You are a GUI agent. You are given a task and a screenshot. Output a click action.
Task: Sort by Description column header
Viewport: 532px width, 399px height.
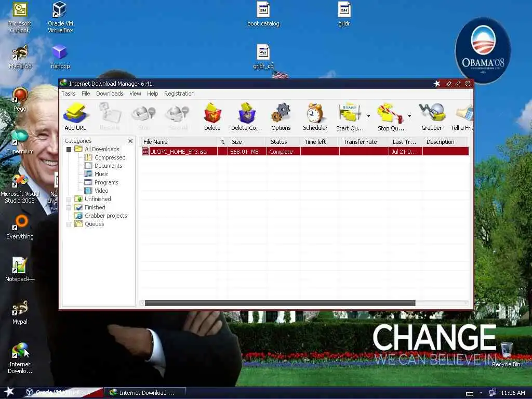[x=445, y=142]
